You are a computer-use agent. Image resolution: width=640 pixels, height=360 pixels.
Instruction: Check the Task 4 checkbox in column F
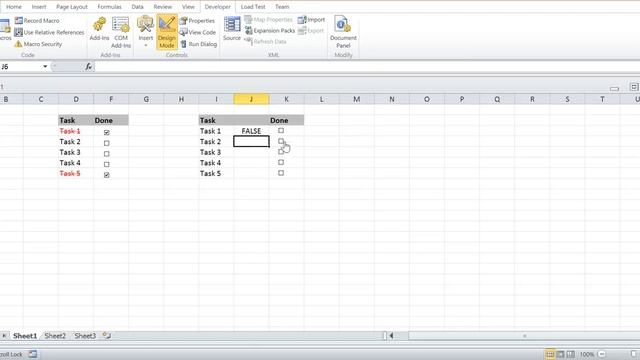[107, 164]
